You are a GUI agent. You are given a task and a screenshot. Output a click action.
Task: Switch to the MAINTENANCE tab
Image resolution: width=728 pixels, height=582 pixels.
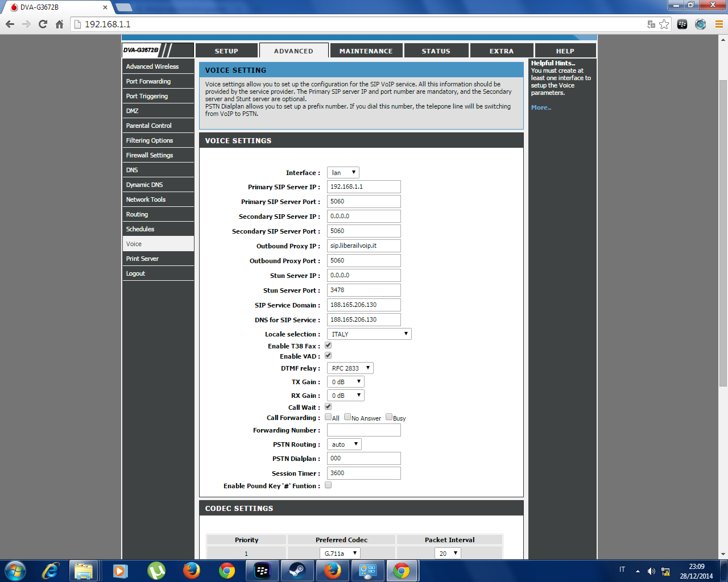pyautogui.click(x=366, y=51)
